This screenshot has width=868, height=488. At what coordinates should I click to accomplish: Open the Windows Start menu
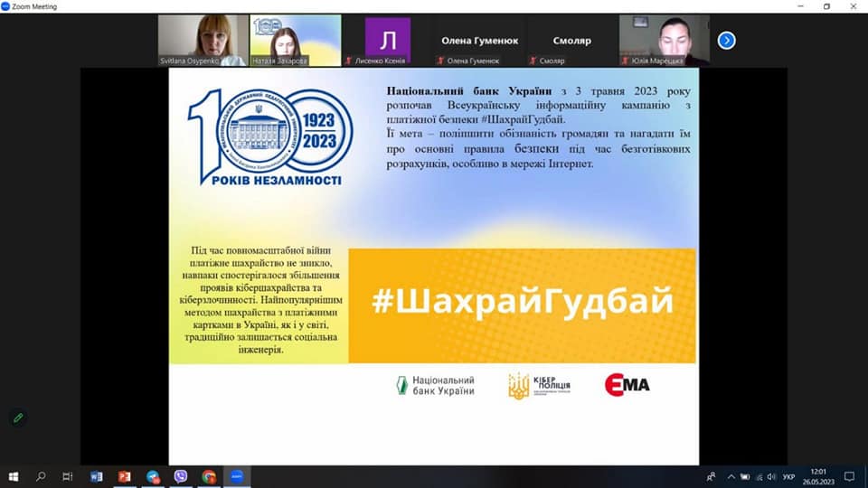point(13,476)
